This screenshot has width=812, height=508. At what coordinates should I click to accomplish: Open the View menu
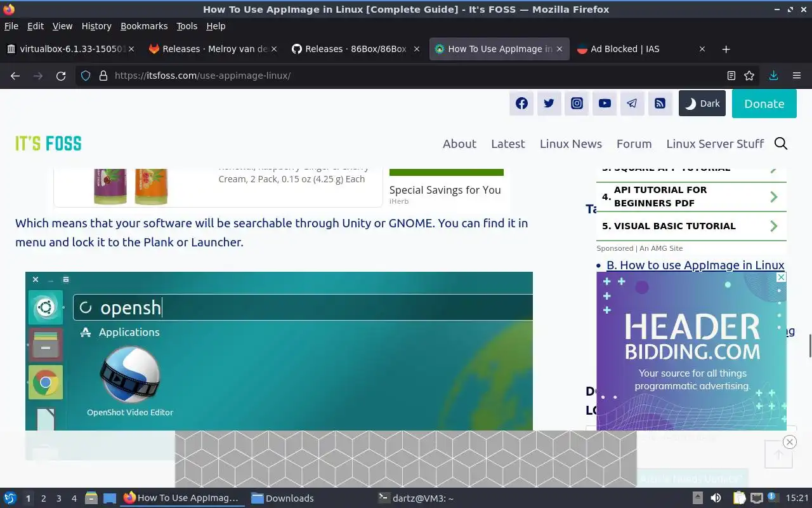pos(62,26)
